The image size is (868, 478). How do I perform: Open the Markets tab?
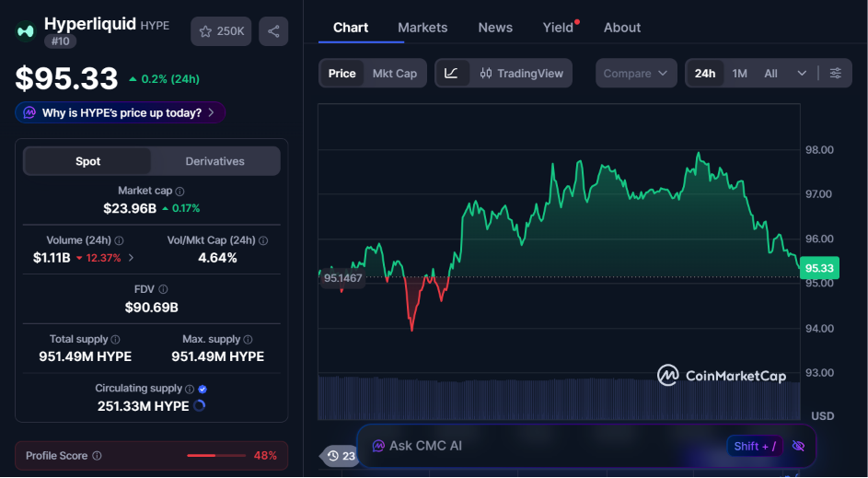tap(422, 28)
